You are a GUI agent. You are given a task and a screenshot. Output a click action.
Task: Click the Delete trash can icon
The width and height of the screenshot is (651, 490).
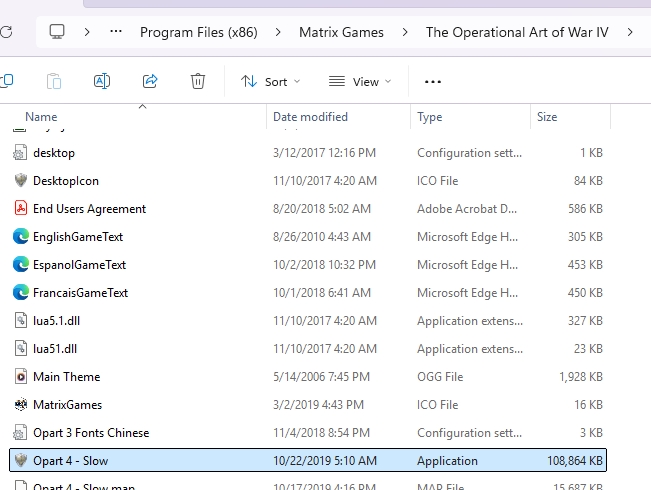pyautogui.click(x=198, y=81)
